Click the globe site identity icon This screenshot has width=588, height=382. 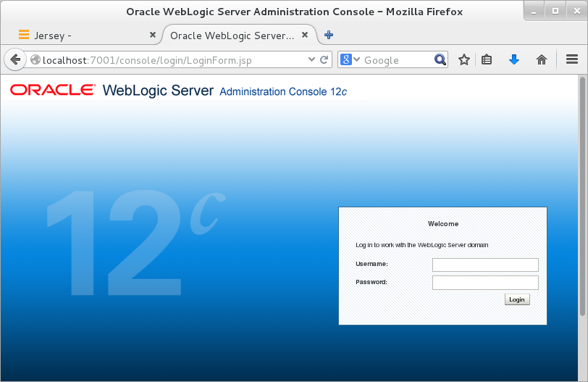click(x=35, y=59)
